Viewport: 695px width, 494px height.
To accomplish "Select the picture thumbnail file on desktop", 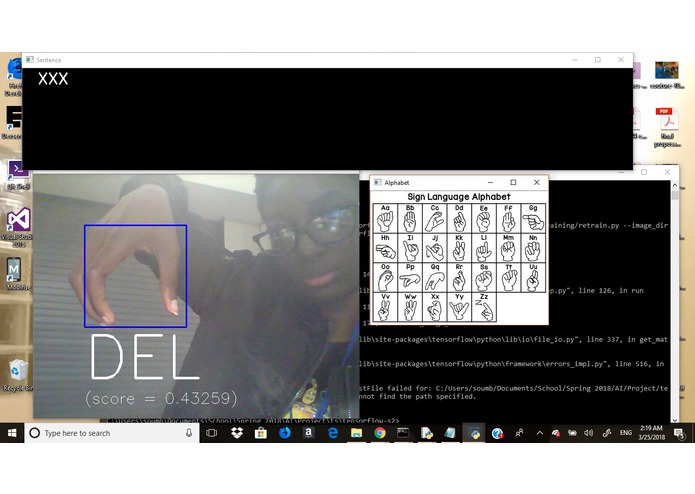I will click(x=667, y=75).
